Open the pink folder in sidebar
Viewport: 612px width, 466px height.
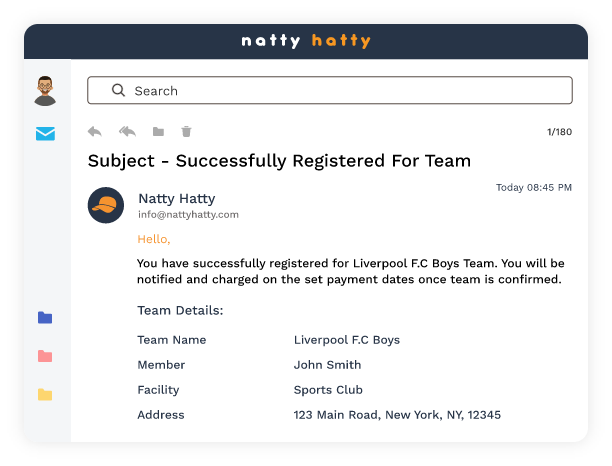(x=45, y=356)
